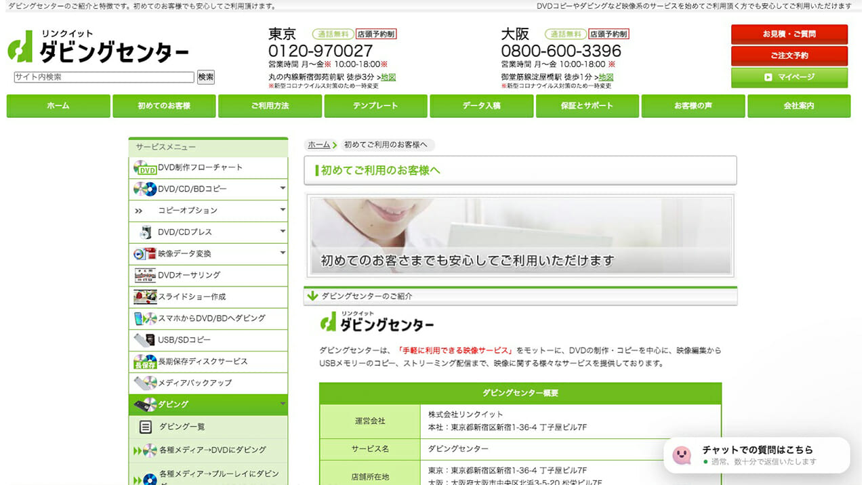
Task: Click the スマホからDVD/BDへダビング phone icon
Action: pyautogui.click(x=144, y=318)
